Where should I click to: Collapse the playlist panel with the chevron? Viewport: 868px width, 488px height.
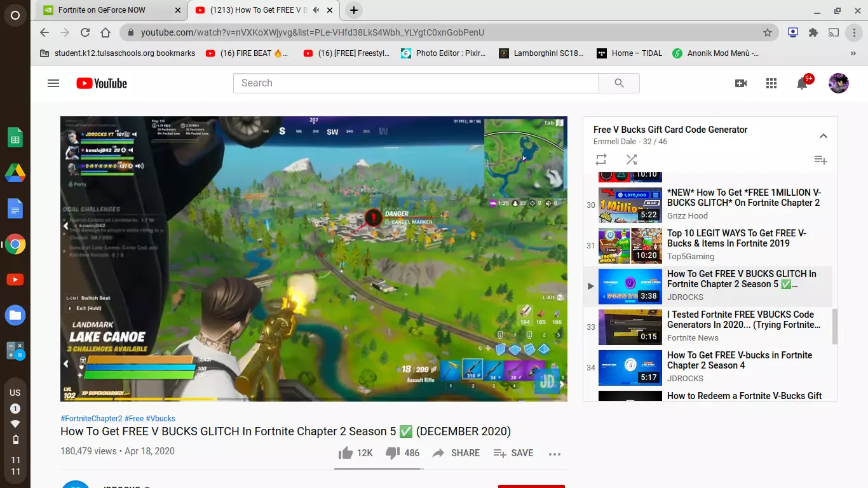[x=823, y=136]
